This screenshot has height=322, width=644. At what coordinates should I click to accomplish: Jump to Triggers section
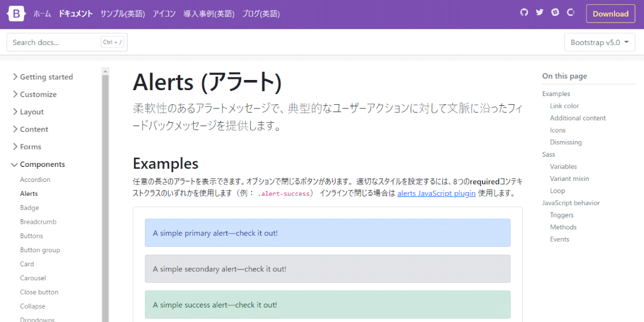click(x=562, y=215)
